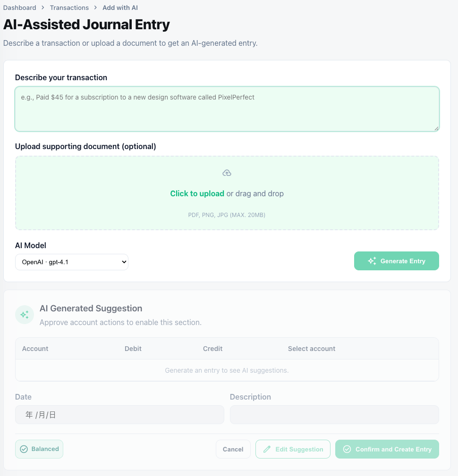Click the resize handle of the transaction textarea

click(x=435, y=128)
